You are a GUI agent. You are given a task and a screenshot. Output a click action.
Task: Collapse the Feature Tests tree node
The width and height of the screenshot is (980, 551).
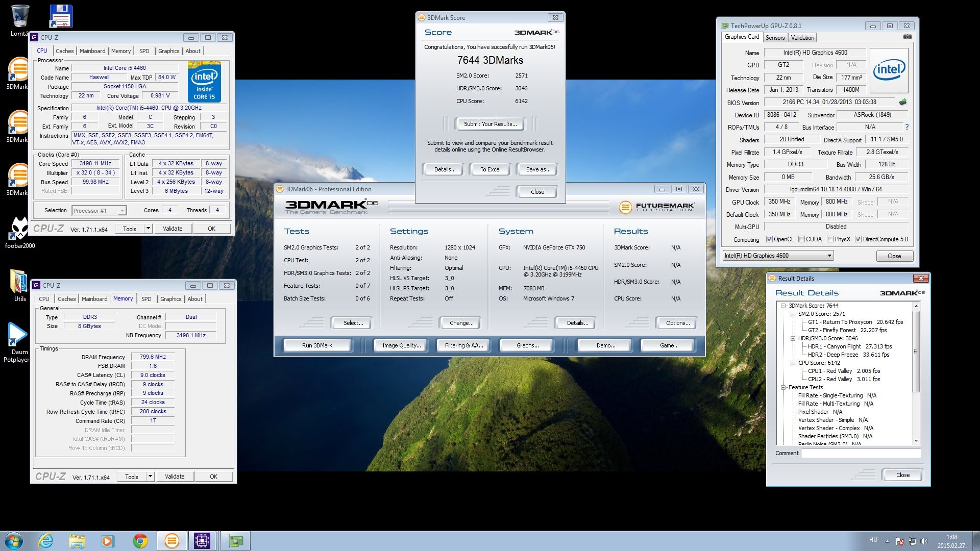tap(783, 387)
